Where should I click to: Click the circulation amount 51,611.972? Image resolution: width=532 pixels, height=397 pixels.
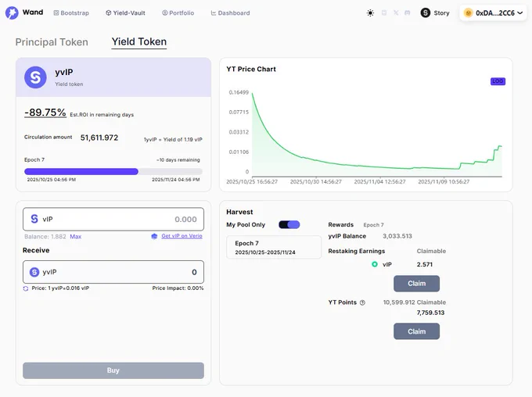tap(99, 138)
